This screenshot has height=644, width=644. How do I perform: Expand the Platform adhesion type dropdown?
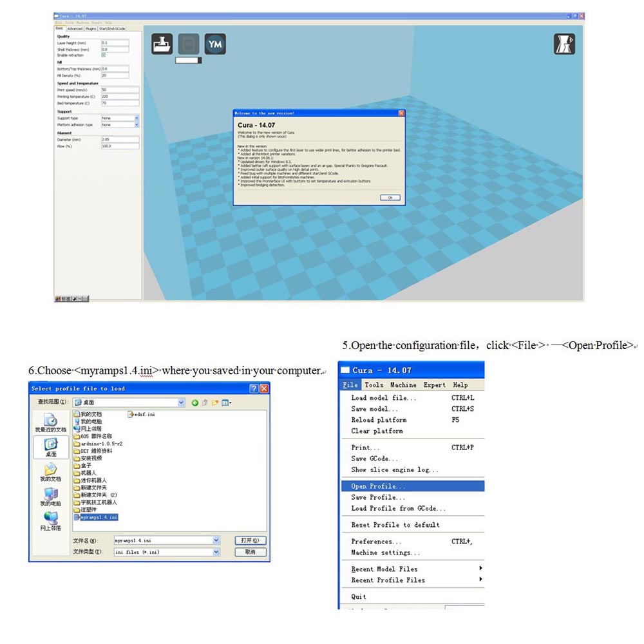coord(137,125)
